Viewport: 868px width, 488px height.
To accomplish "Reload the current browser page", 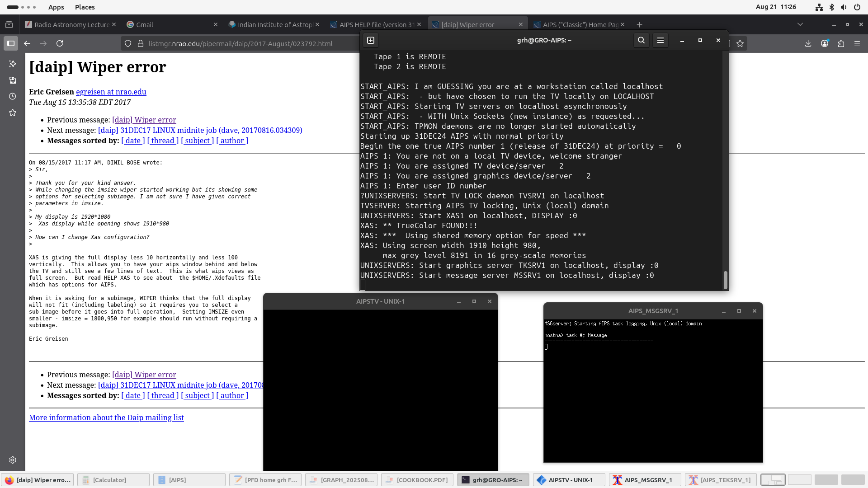I will click(x=60, y=43).
